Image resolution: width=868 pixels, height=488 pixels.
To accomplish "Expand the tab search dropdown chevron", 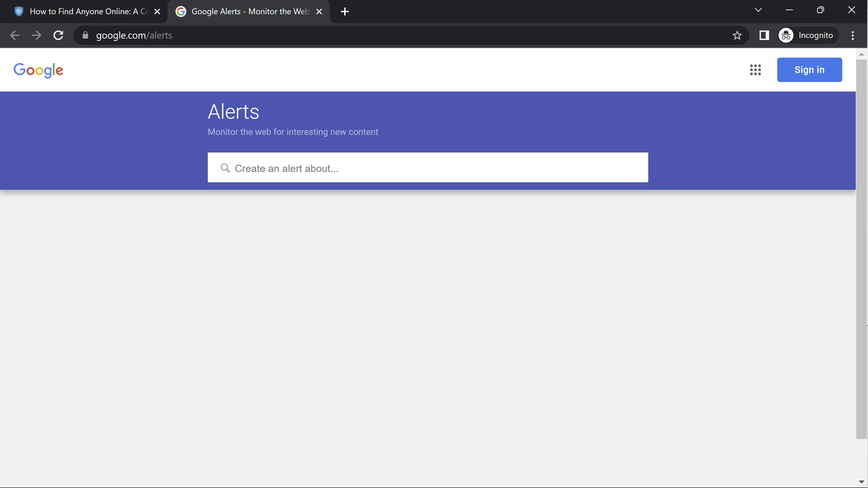I will click(758, 10).
